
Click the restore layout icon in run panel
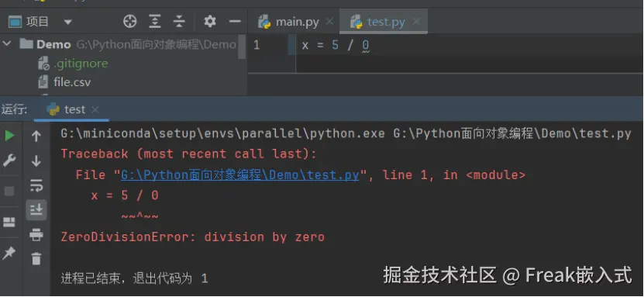(9, 223)
